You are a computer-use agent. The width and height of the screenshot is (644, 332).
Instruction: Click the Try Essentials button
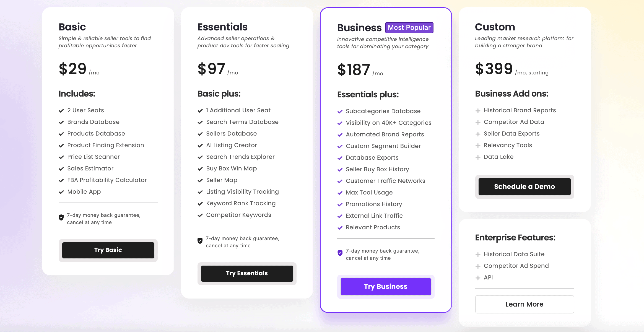tap(247, 273)
